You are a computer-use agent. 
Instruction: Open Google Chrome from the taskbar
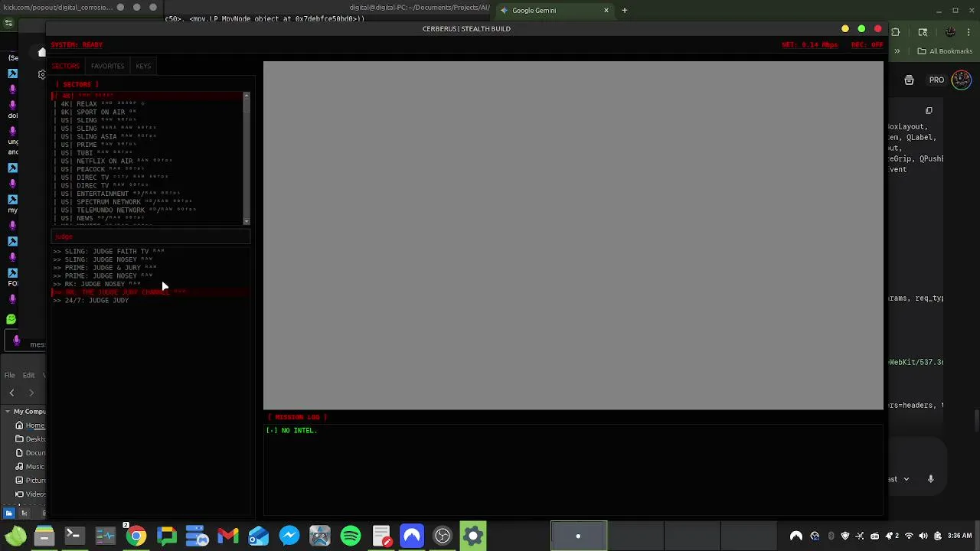(x=136, y=536)
